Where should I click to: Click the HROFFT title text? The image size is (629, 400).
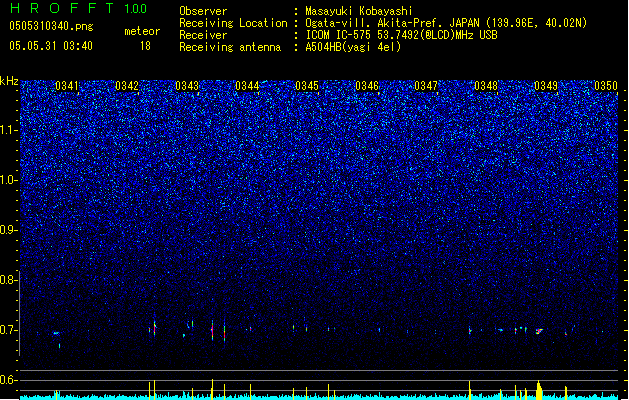pyautogui.click(x=62, y=8)
